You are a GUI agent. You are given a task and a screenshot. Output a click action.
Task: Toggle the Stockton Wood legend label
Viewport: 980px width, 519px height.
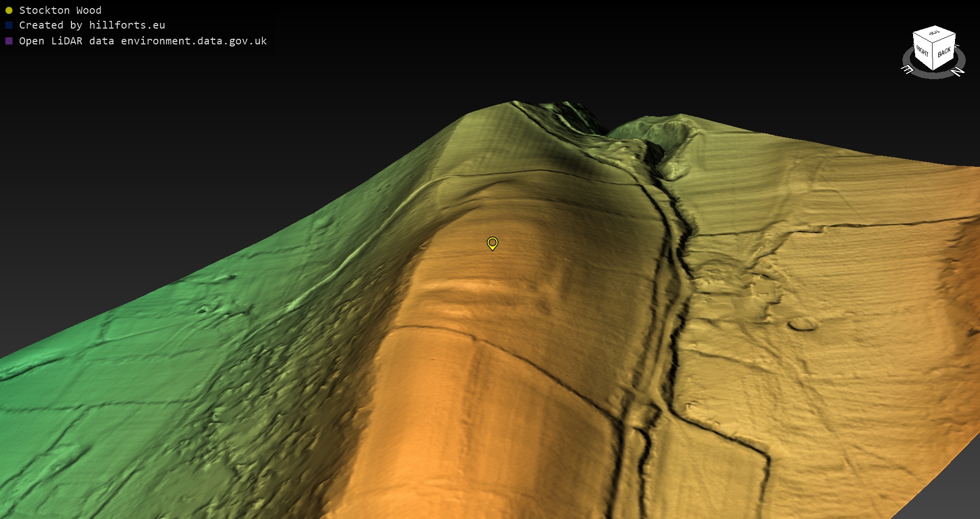pyautogui.click(x=60, y=10)
